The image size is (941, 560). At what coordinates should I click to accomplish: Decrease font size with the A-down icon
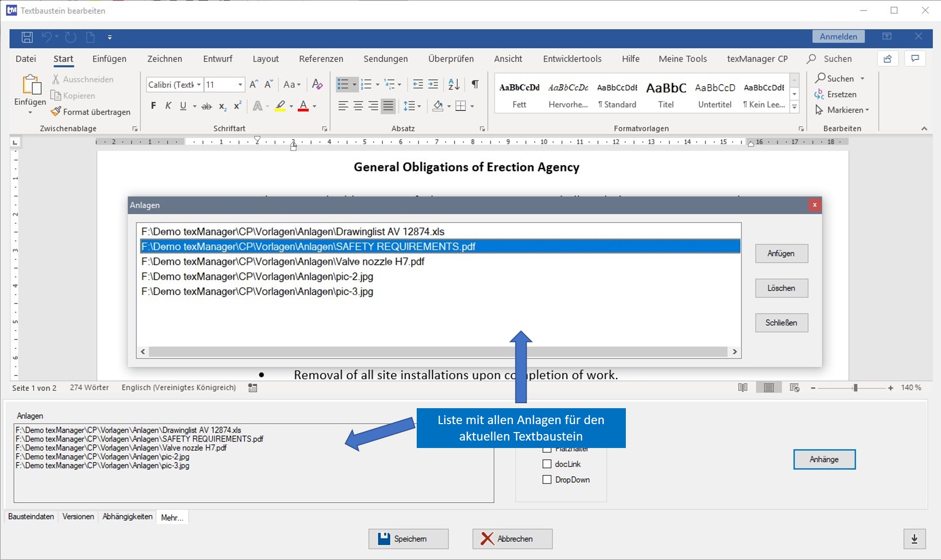click(269, 84)
